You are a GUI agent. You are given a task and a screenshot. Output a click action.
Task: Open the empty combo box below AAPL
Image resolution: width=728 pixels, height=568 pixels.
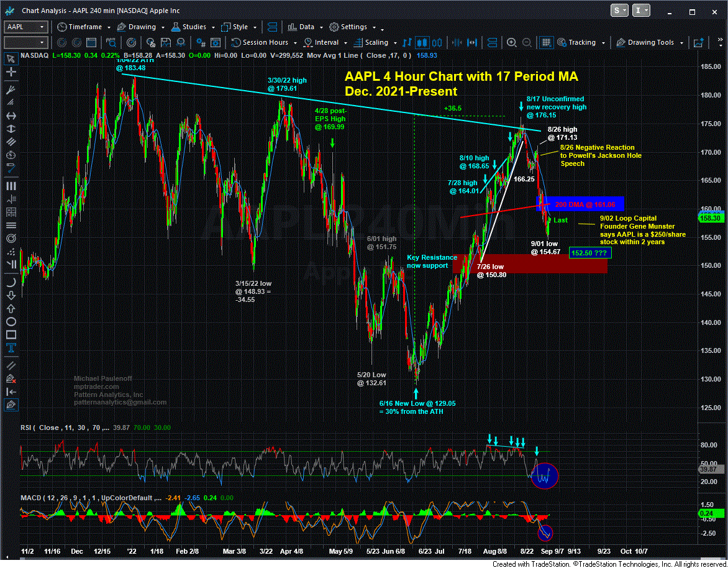26,43
